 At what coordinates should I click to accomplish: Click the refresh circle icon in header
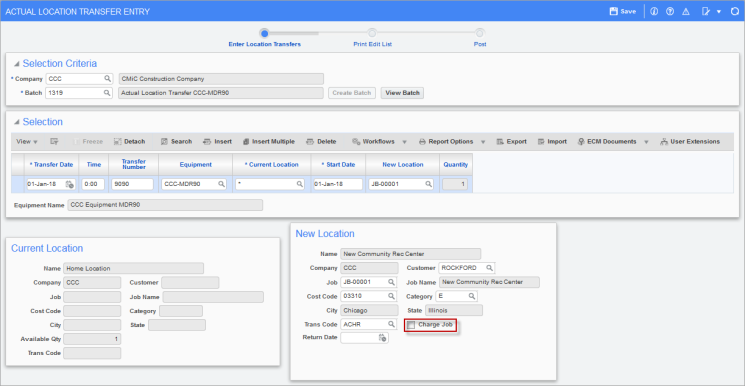(x=735, y=11)
